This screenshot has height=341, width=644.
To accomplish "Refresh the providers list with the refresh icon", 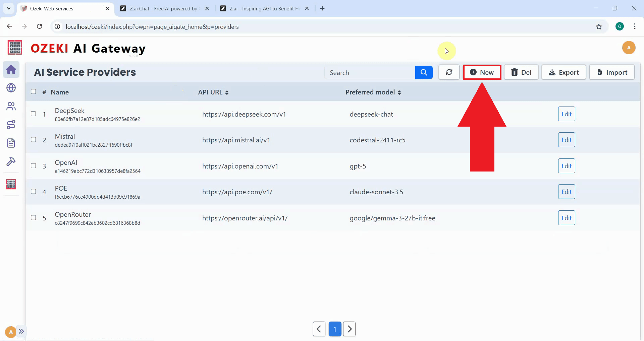I will coord(449,72).
